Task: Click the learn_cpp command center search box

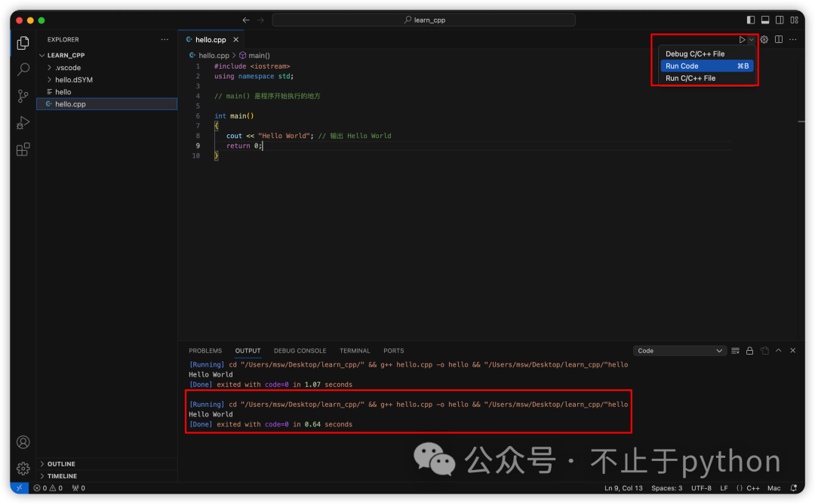Action: [x=423, y=20]
